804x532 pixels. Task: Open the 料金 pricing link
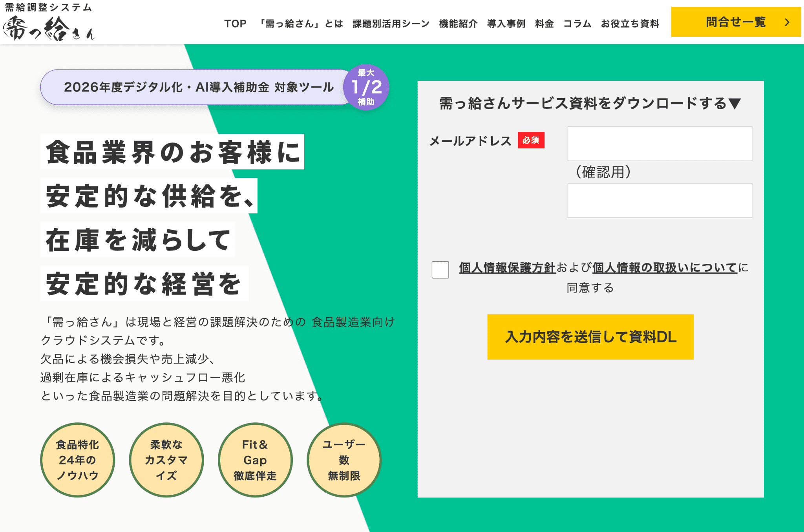(x=544, y=24)
